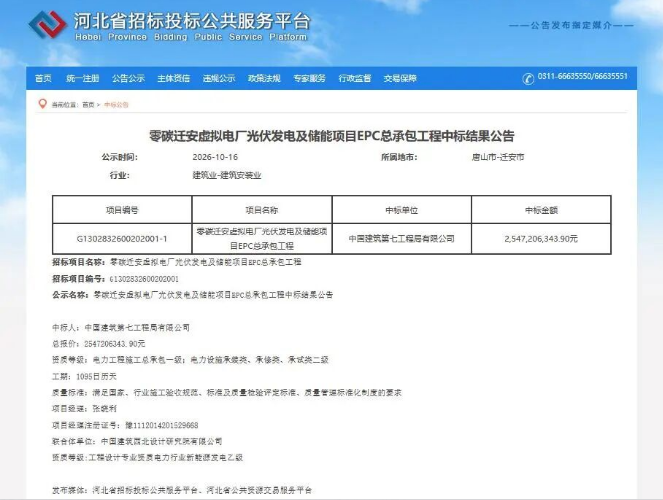Click the 工程设计专业资质 qualification line

coord(148,458)
